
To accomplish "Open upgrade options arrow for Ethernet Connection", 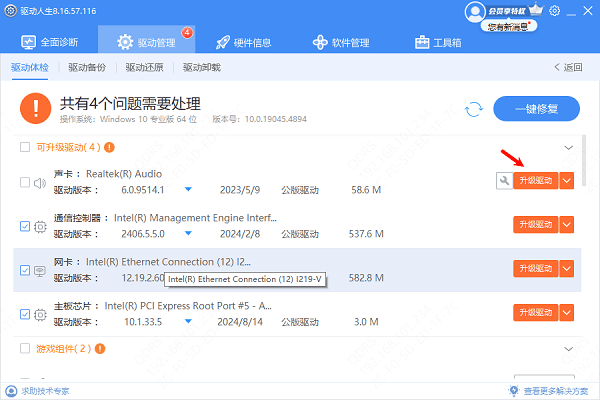I will click(567, 269).
